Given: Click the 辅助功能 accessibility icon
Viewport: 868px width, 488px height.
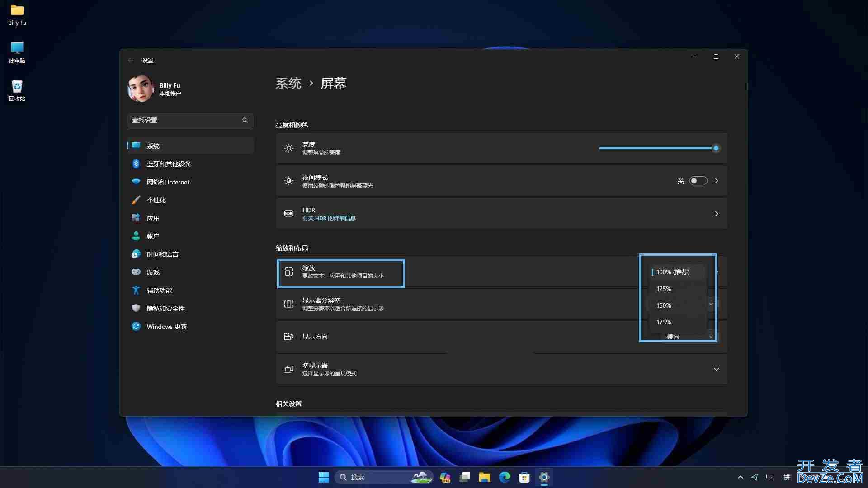Looking at the screenshot, I should point(136,290).
